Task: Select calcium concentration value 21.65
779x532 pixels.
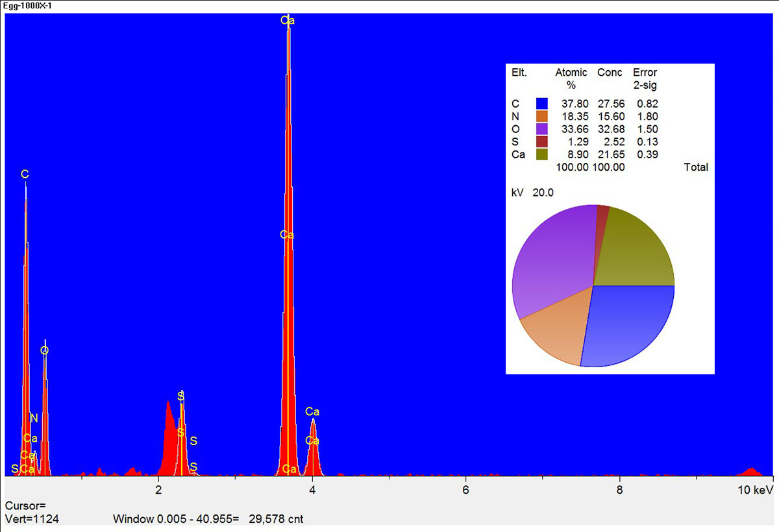Action: [x=611, y=154]
